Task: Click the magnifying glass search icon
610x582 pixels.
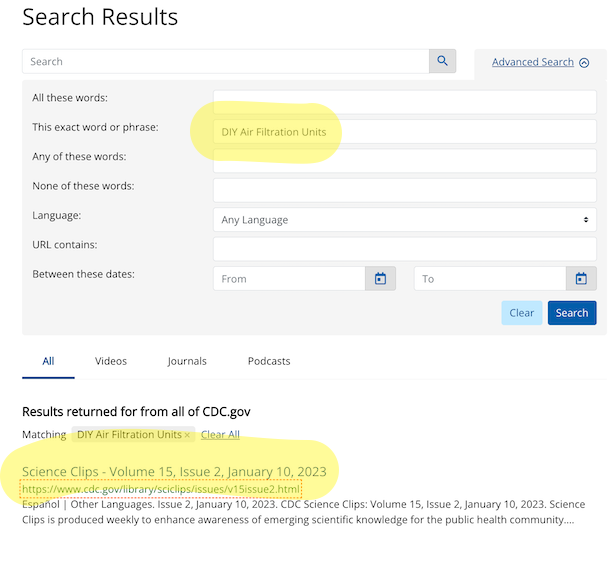Action: tap(442, 62)
